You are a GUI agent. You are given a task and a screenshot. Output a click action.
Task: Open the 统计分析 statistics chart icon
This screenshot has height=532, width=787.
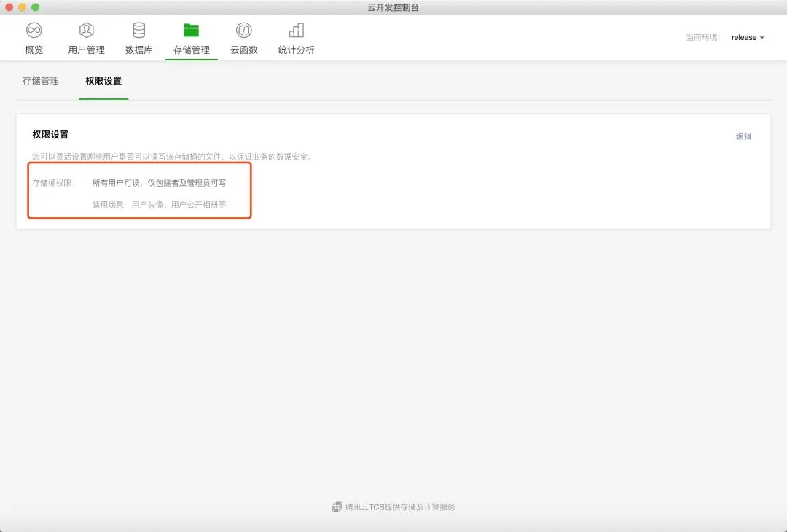pyautogui.click(x=296, y=30)
